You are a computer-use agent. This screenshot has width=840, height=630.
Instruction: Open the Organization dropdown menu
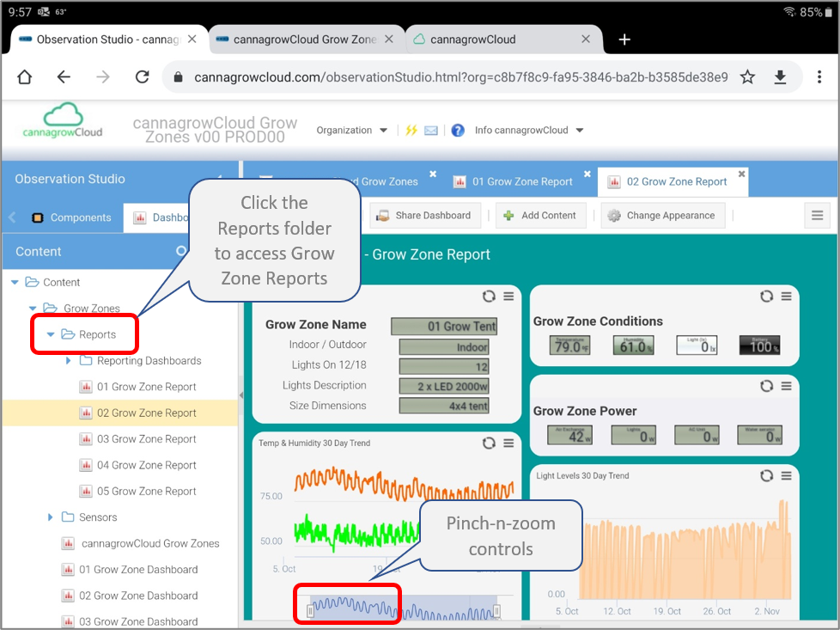[x=351, y=131]
